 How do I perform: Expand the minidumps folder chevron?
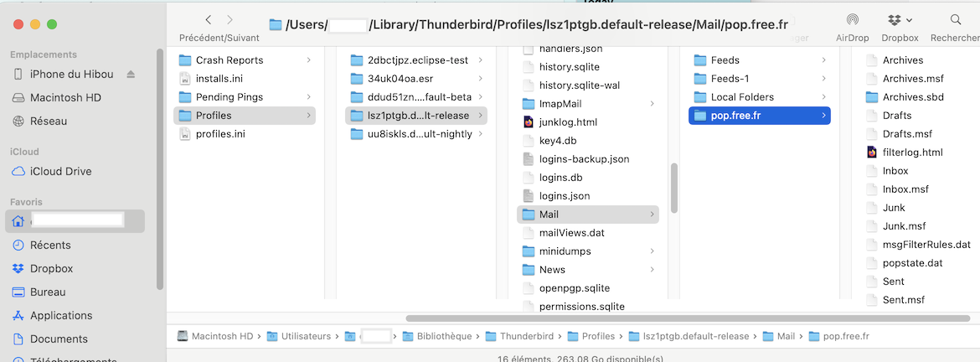(652, 251)
